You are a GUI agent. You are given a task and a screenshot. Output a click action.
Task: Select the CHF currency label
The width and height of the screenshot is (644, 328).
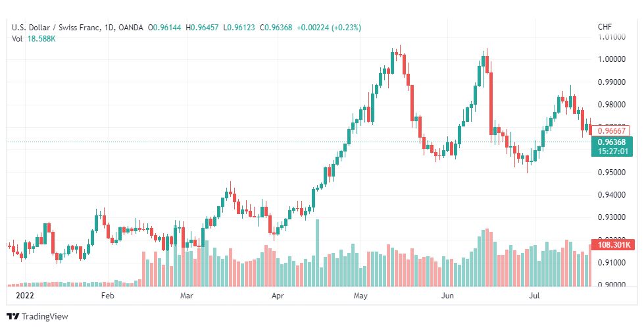click(605, 27)
